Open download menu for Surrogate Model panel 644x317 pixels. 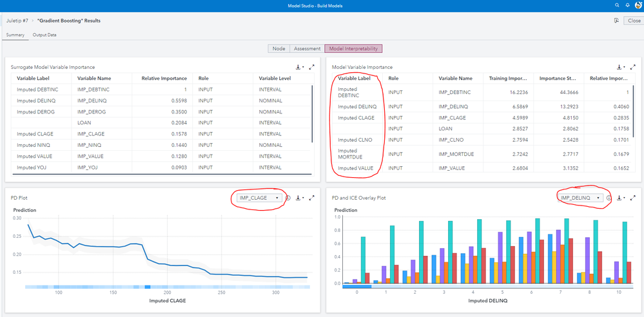pos(299,66)
